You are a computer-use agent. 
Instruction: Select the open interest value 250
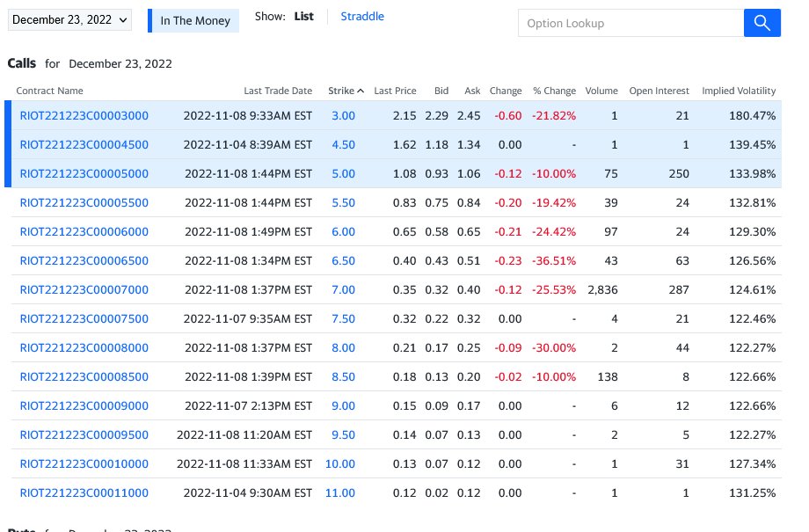[679, 173]
